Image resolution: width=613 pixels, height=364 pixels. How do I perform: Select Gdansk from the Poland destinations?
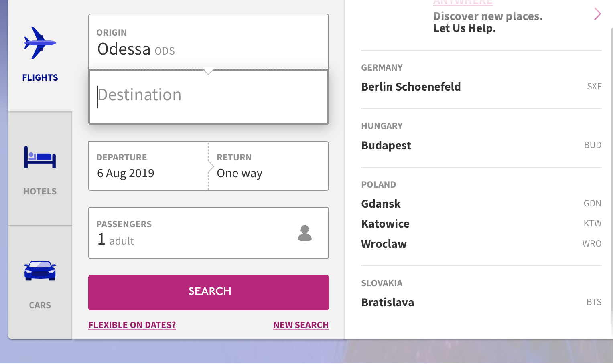(x=381, y=204)
